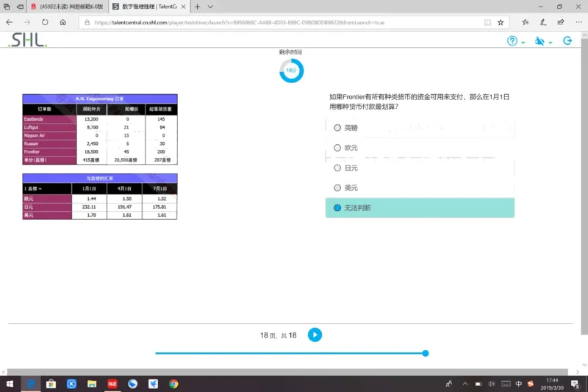The height and width of the screenshot is (392, 588).
Task: Click the 中 input method indicator
Action: point(519,384)
